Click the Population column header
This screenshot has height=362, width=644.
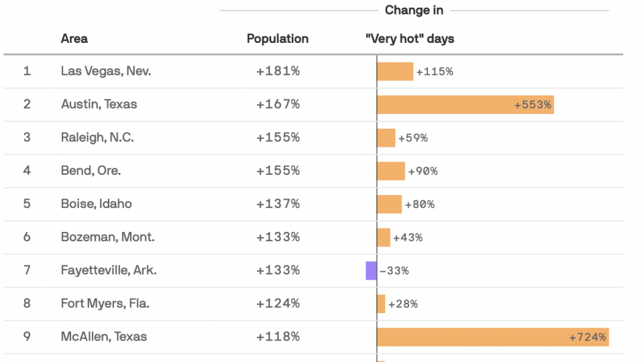pos(278,38)
